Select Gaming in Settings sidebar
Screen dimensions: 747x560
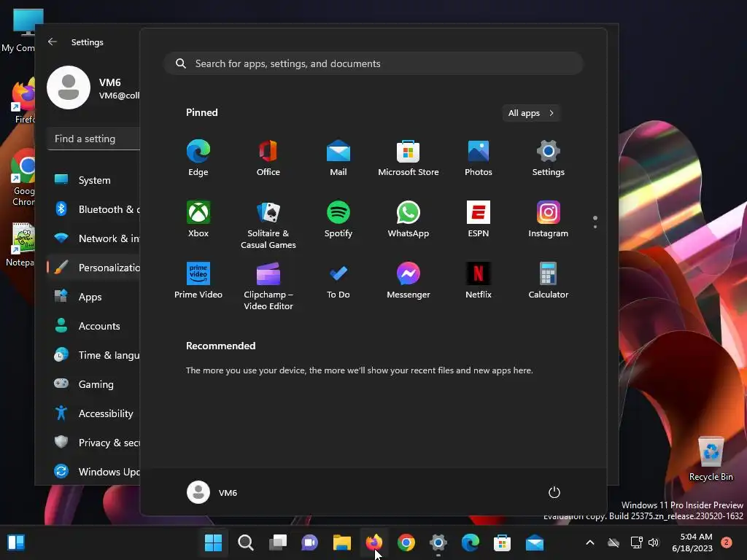[94, 384]
